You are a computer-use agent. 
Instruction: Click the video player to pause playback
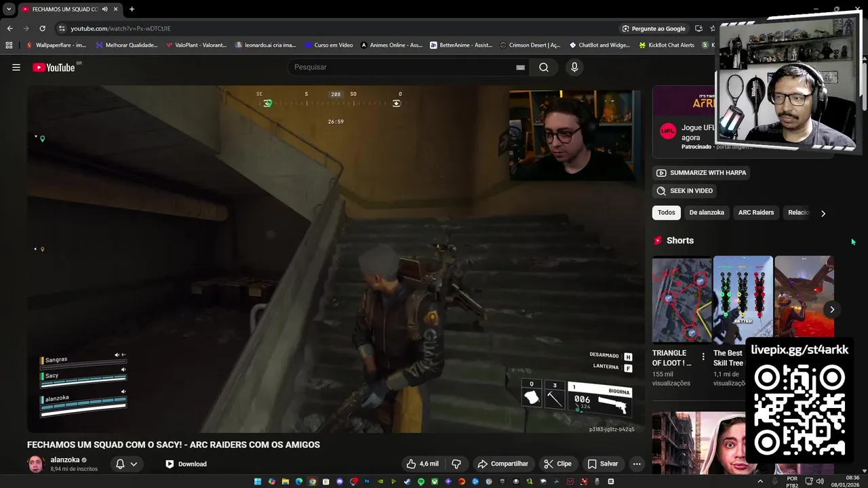tap(336, 259)
